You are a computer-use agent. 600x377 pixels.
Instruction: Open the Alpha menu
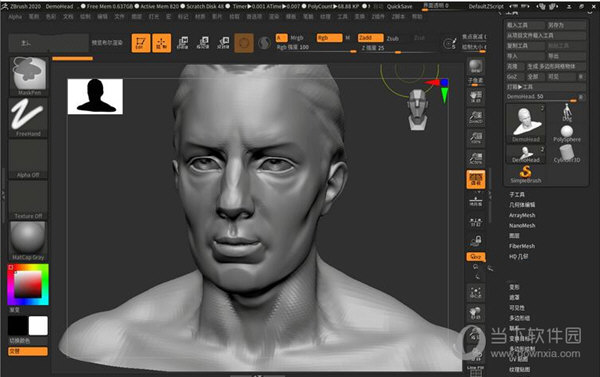(15, 17)
